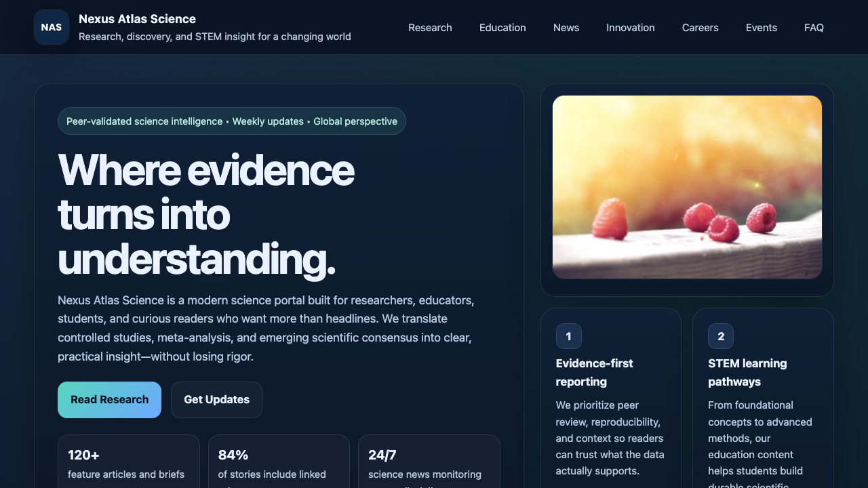The width and height of the screenshot is (868, 488).
Task: Go to the FAQ nav link
Action: click(x=814, y=28)
